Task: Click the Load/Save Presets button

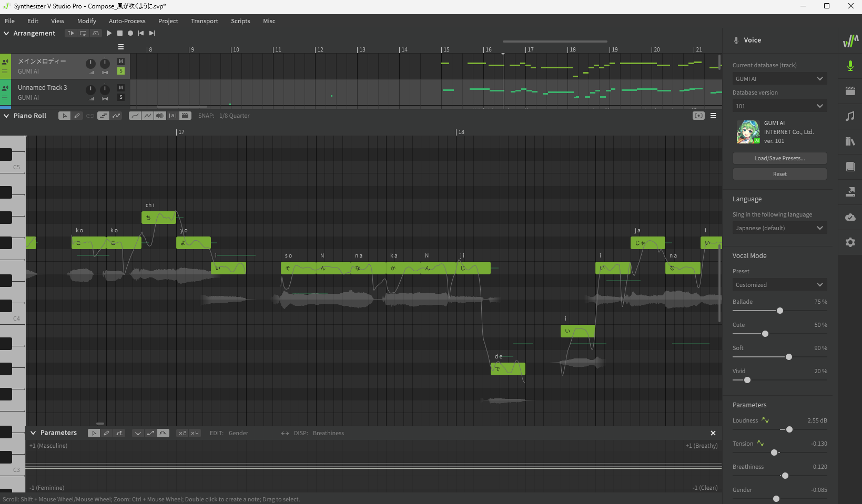Action: (779, 158)
